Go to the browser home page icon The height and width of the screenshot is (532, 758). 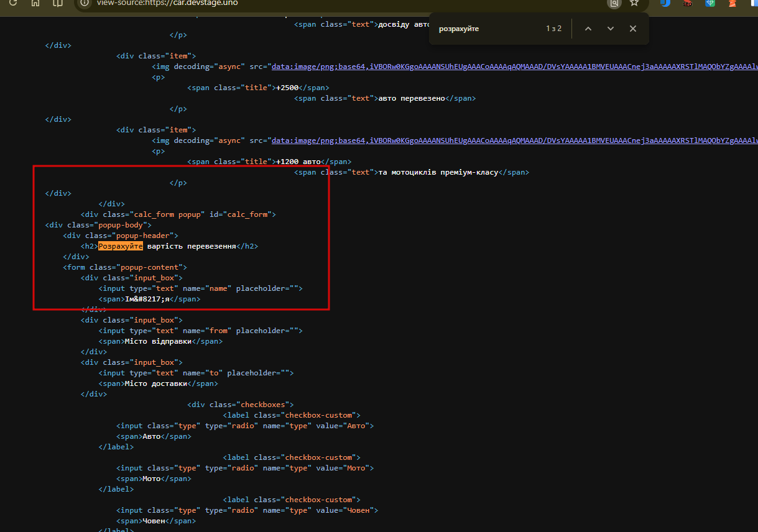(x=35, y=3)
